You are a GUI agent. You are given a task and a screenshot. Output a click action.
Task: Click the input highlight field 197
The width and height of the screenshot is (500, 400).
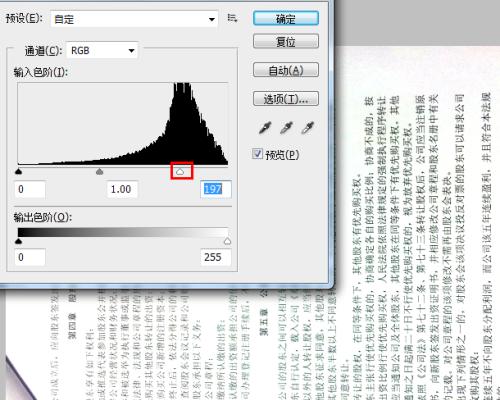tap(216, 189)
